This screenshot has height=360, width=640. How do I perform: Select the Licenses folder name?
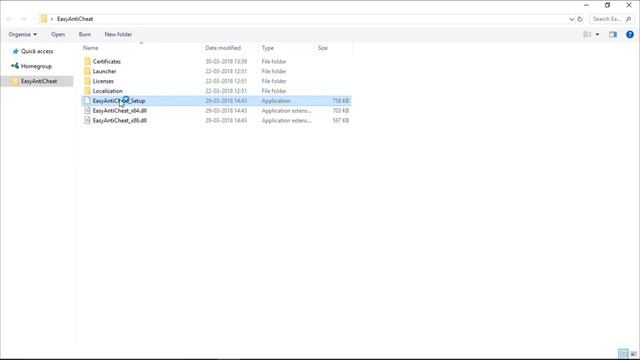click(103, 81)
